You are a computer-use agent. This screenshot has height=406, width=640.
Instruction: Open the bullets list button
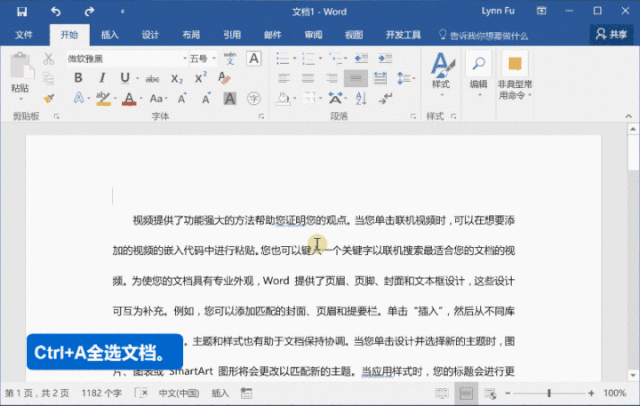coord(282,59)
